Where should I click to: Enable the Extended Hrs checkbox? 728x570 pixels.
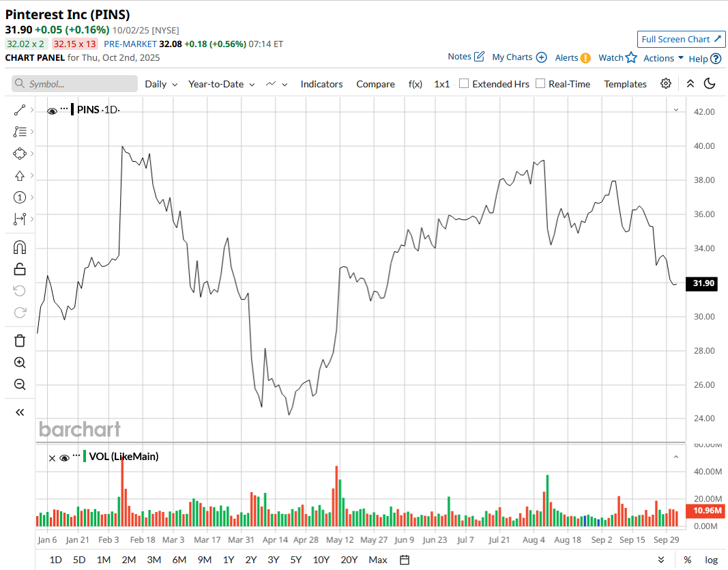coord(464,83)
